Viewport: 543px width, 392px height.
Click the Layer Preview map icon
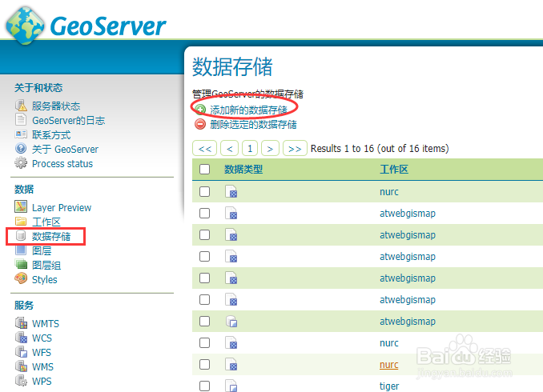(21, 207)
